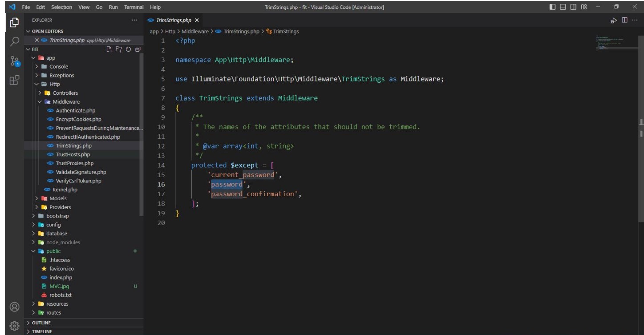Image resolution: width=644 pixels, height=335 pixels.
Task: Open the Manage gear settings icon
Action: pos(15,325)
